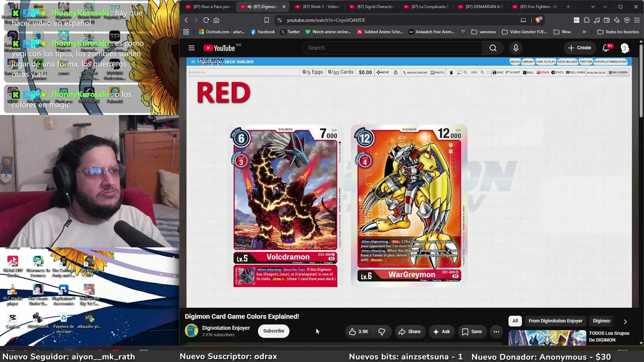
Task: Open more actions for the video
Action: 496,332
